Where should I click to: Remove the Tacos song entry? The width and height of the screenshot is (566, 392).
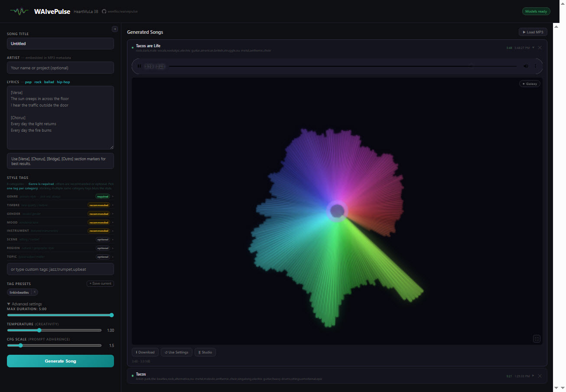(540, 376)
